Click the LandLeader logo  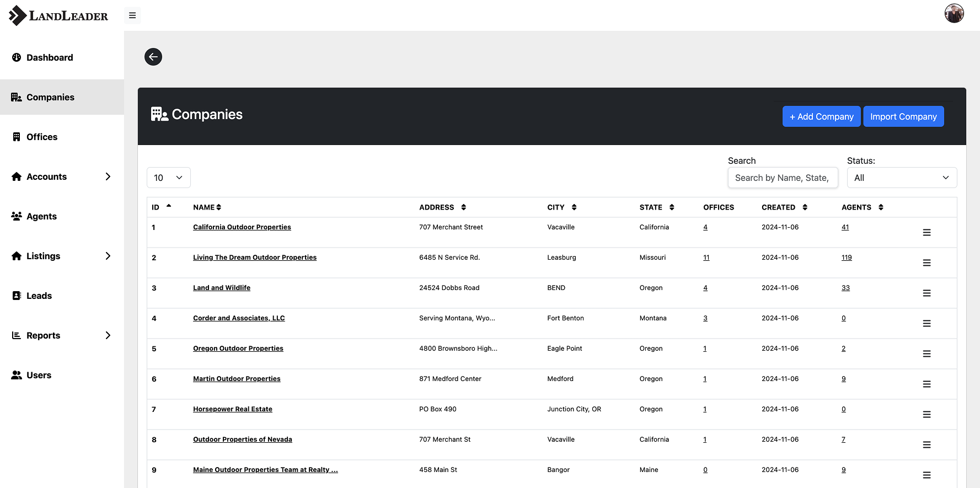tap(58, 15)
